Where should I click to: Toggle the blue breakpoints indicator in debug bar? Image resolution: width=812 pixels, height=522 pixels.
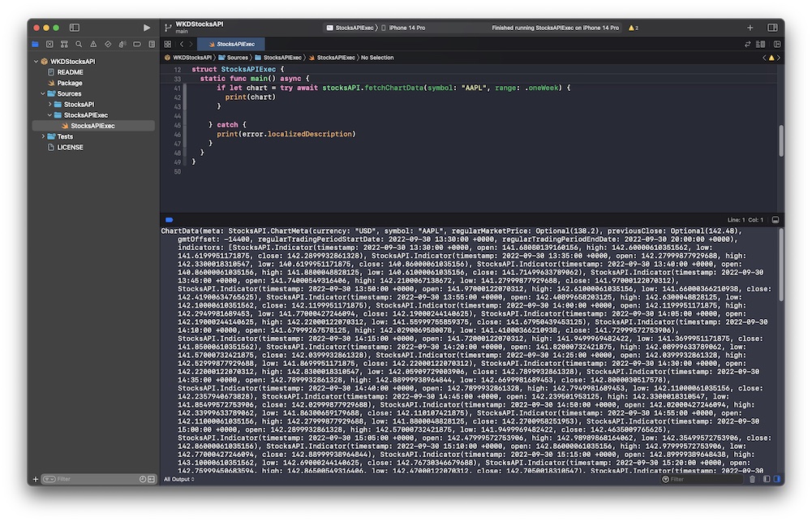(x=169, y=220)
